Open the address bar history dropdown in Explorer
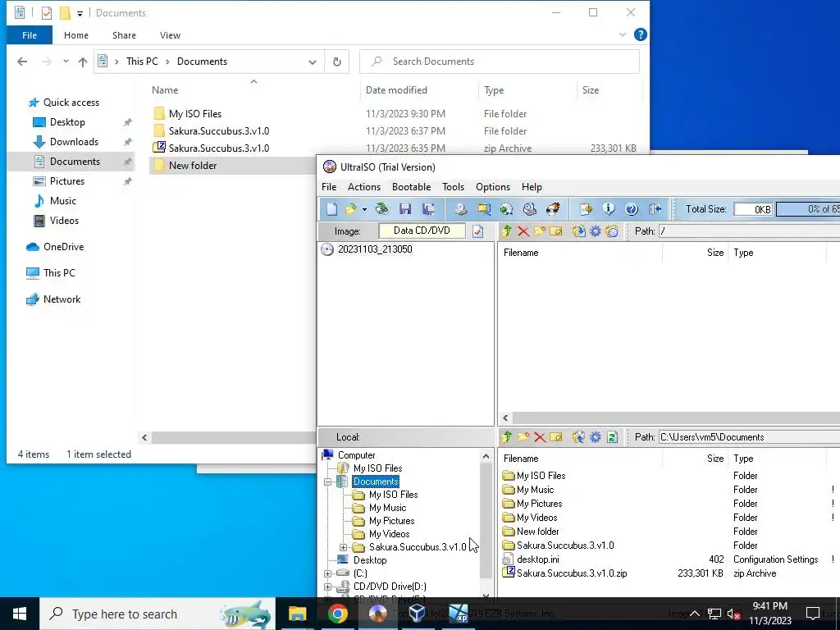 (313, 62)
